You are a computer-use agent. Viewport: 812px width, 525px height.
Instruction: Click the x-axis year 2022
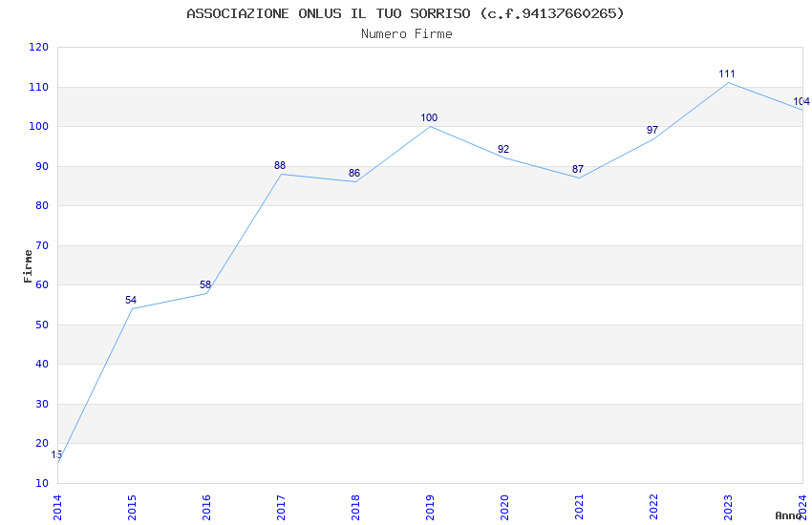tap(654, 508)
